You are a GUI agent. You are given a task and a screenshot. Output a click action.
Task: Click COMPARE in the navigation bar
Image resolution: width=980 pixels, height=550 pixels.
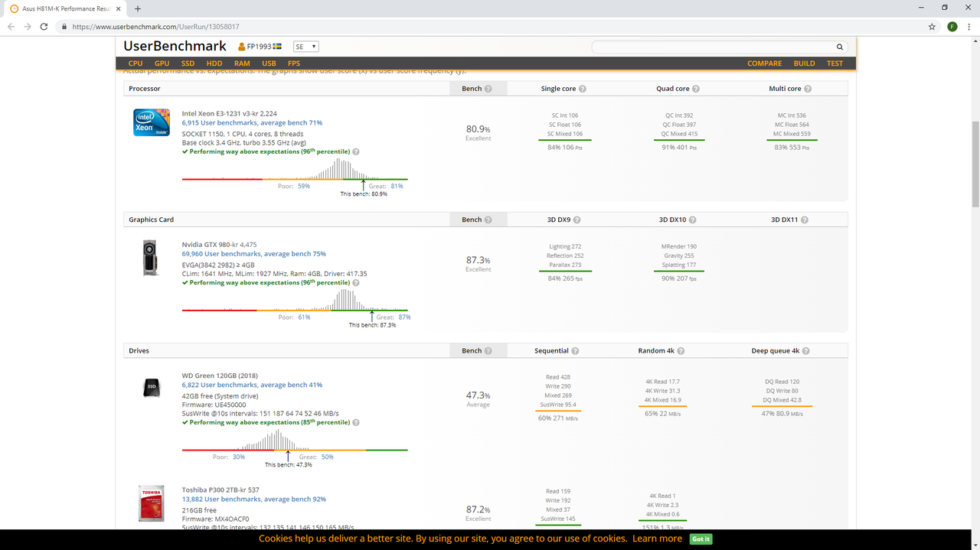[765, 63]
